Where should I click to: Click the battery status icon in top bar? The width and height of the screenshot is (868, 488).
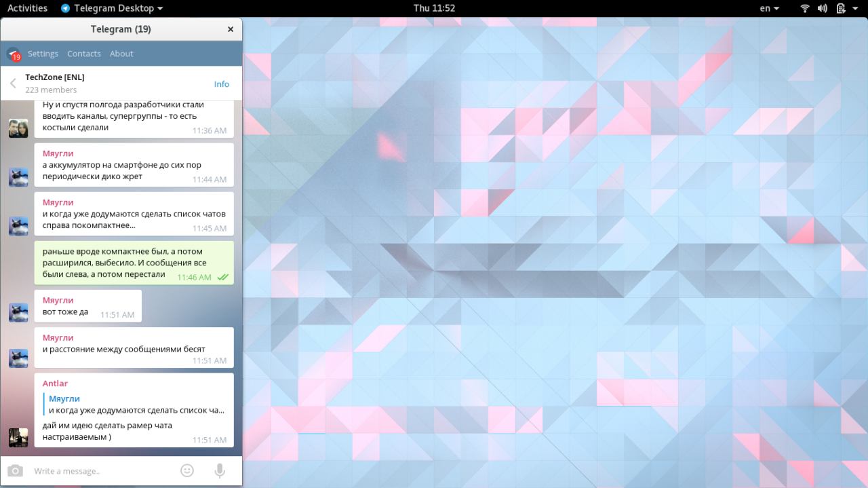click(x=841, y=8)
